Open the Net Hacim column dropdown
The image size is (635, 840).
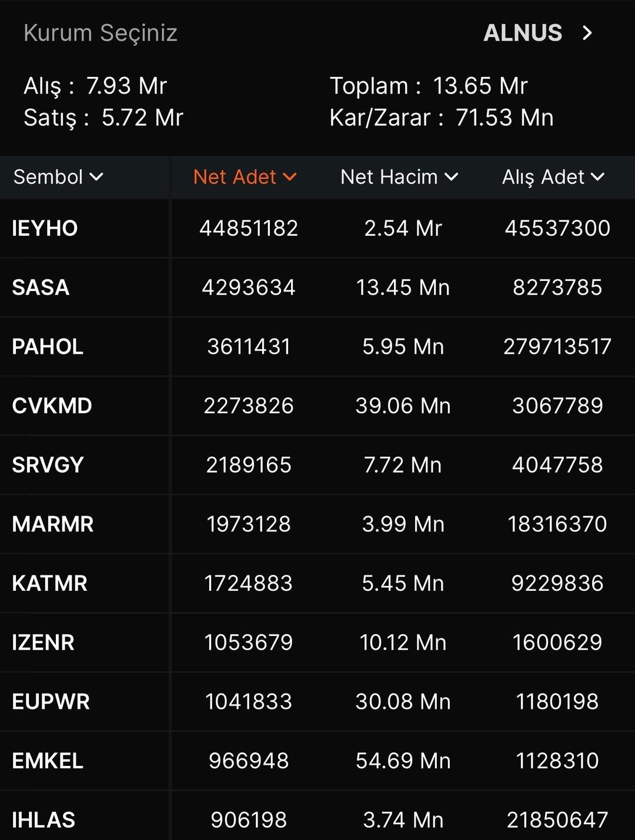point(451,177)
